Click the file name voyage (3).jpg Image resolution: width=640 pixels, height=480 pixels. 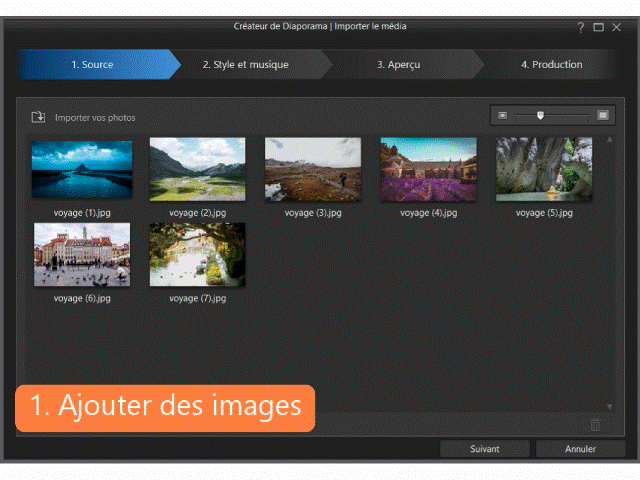(313, 213)
